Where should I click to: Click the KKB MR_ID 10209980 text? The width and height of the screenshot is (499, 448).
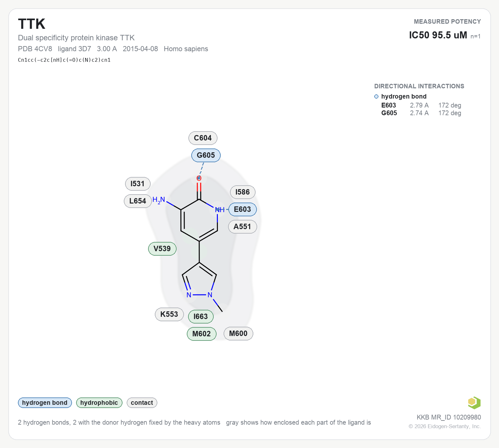pyautogui.click(x=449, y=417)
